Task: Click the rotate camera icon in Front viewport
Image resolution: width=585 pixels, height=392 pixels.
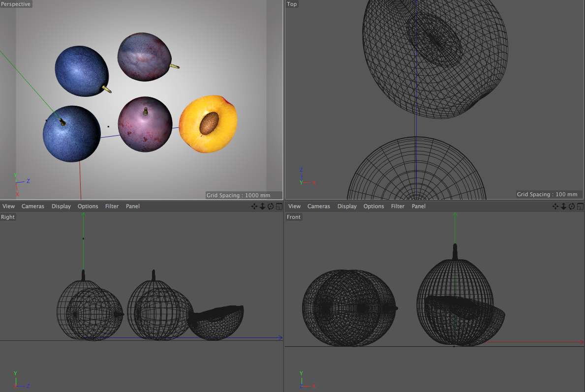Action: 572,207
